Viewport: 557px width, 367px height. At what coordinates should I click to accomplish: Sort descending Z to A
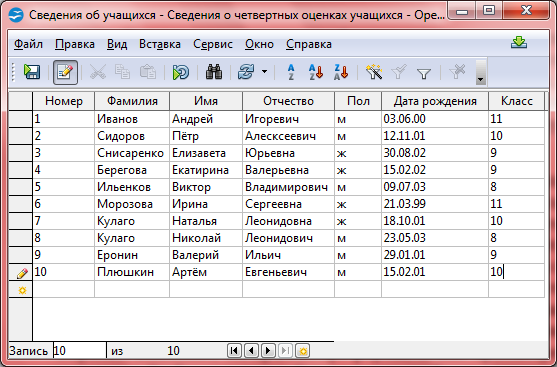[x=341, y=72]
